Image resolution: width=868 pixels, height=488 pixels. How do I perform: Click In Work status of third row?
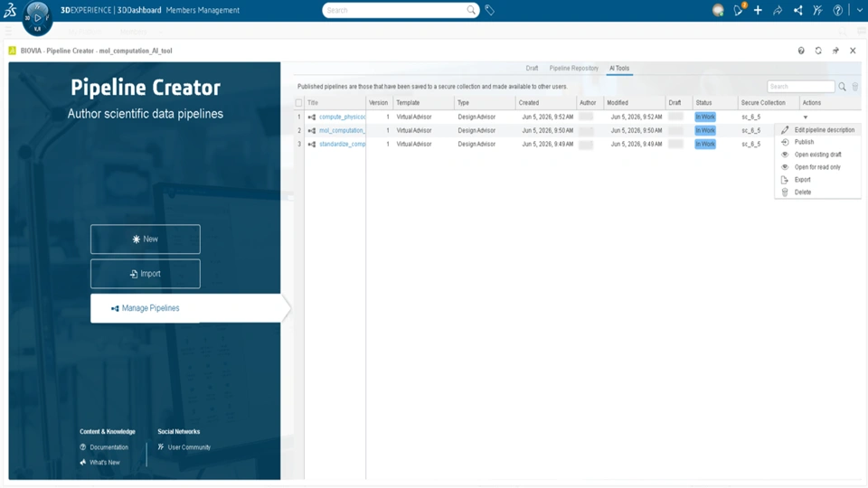(x=705, y=144)
